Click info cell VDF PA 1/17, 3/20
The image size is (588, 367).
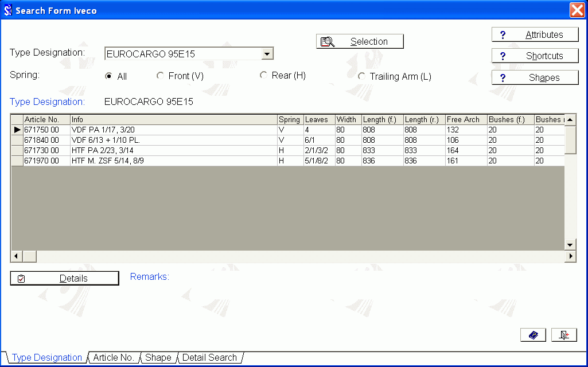tap(174, 130)
